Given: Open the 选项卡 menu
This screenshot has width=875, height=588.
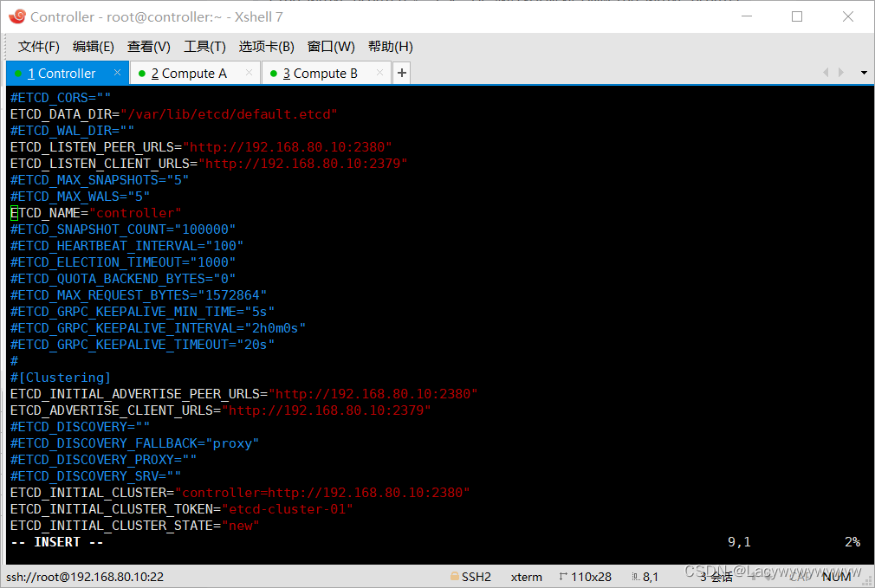Looking at the screenshot, I should pos(265,46).
